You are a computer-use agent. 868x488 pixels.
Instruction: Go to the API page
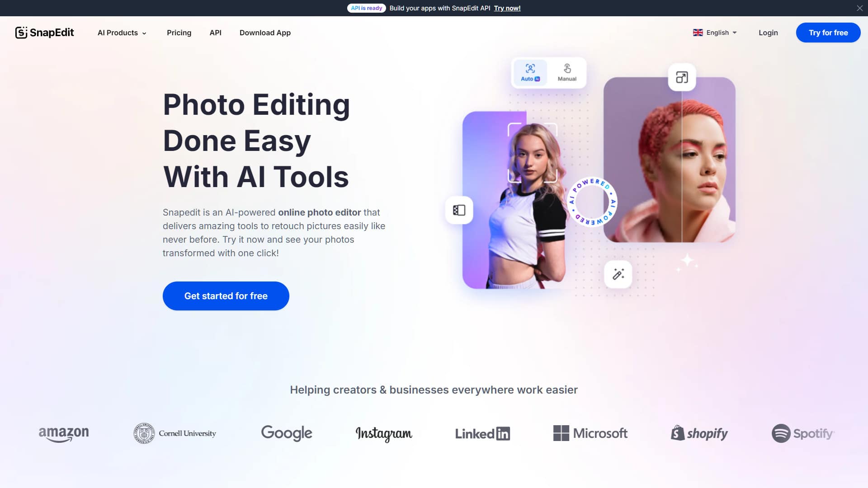[215, 33]
